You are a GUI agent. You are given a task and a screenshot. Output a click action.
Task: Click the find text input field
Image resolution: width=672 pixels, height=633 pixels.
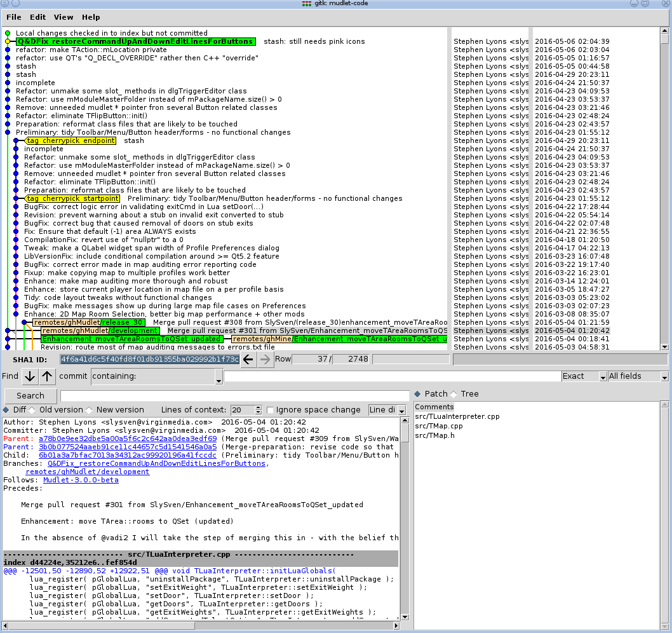(393, 376)
